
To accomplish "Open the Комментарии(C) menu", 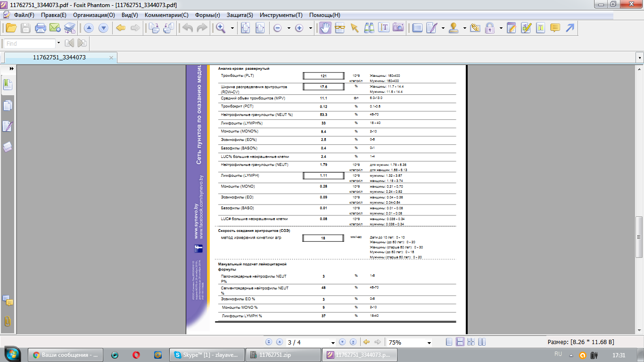I will point(166,15).
